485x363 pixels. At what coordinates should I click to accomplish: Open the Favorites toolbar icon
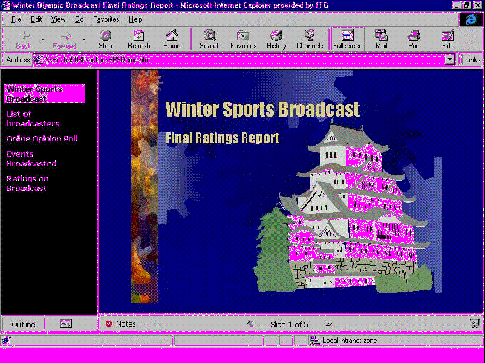[243, 39]
